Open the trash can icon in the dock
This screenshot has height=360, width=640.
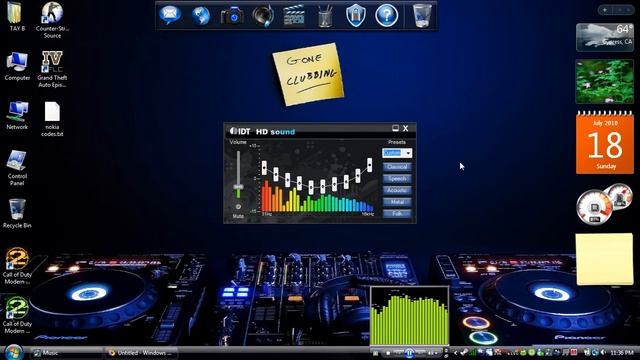pyautogui.click(x=422, y=16)
